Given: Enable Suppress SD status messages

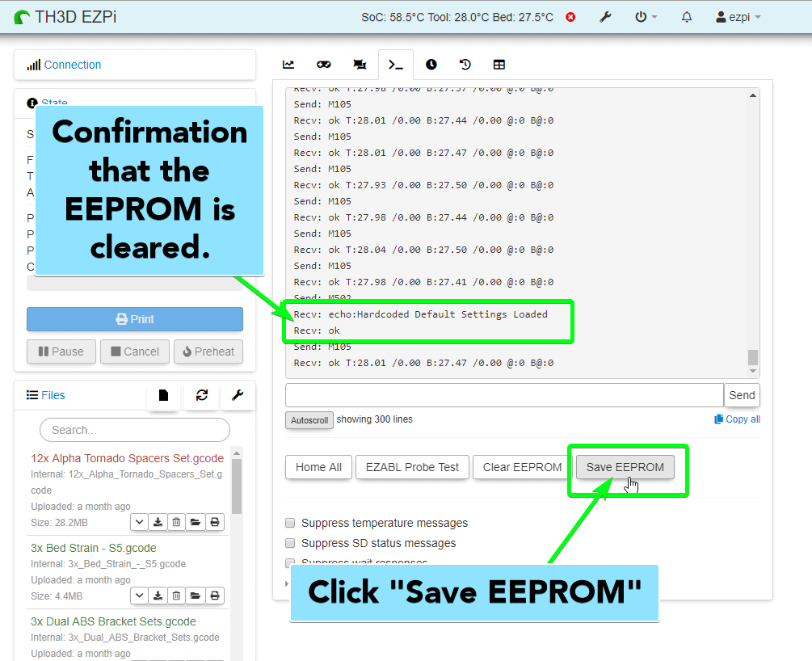Looking at the screenshot, I should [290, 543].
